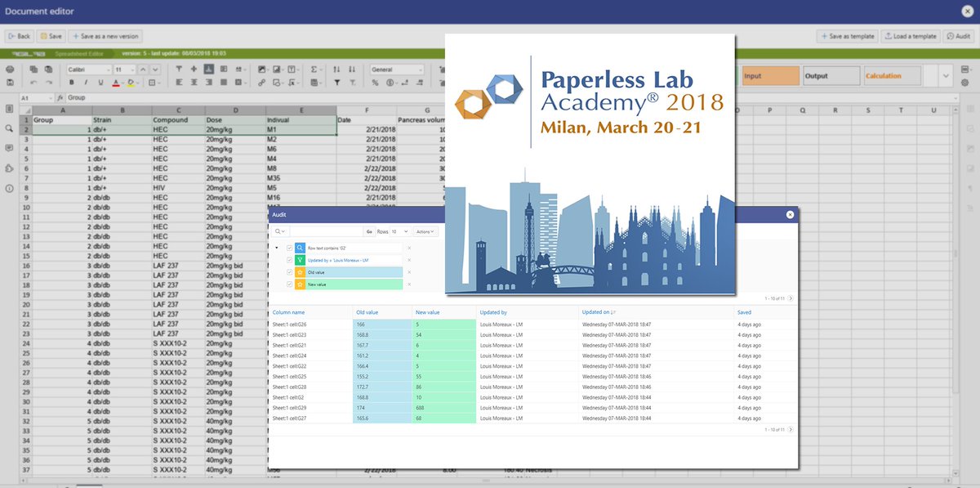Uncheck the "Row text contains 'G2'" filter
Screen dimensions: 980x488
pos(289,248)
